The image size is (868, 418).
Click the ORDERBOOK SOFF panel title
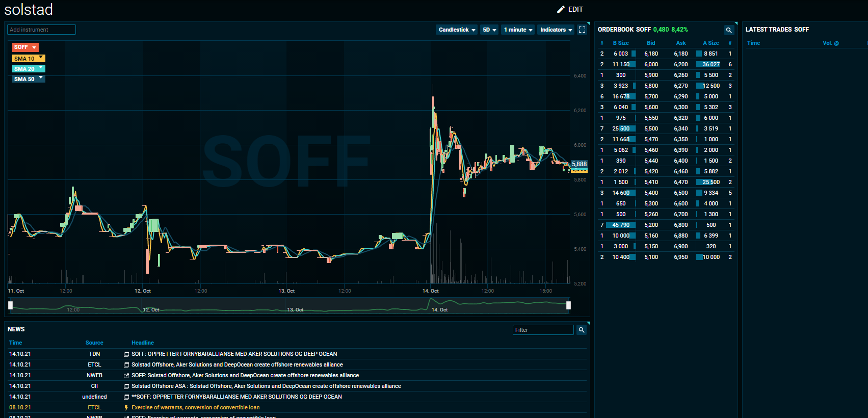[624, 30]
